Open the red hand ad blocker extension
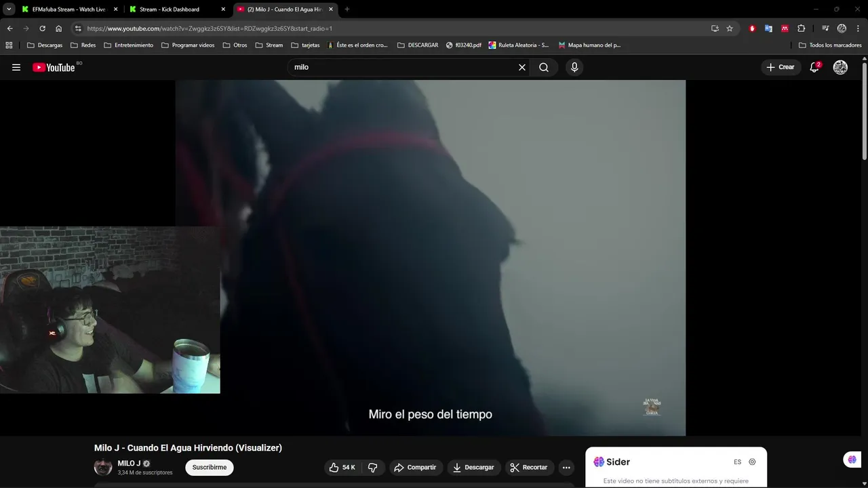Image resolution: width=868 pixels, height=488 pixels. pyautogui.click(x=752, y=28)
